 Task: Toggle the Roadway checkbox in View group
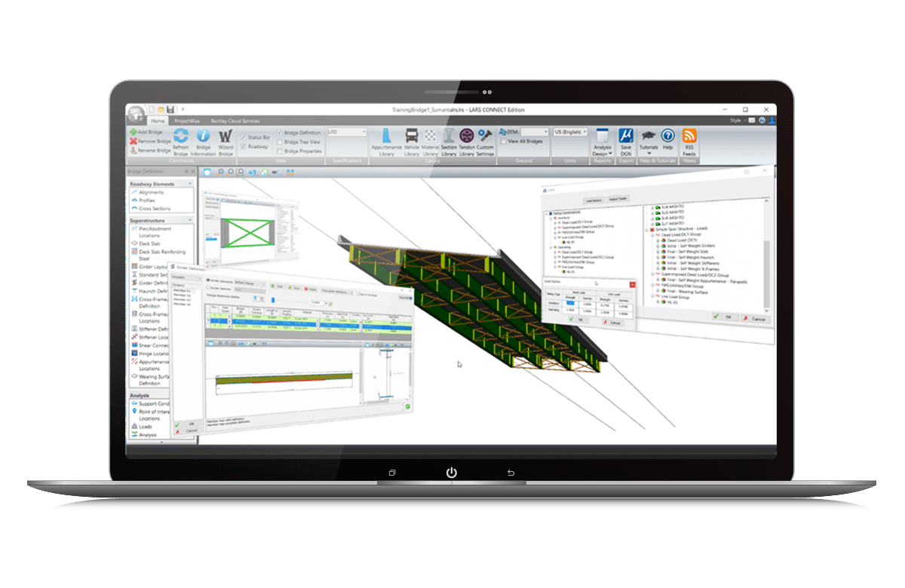[x=243, y=146]
